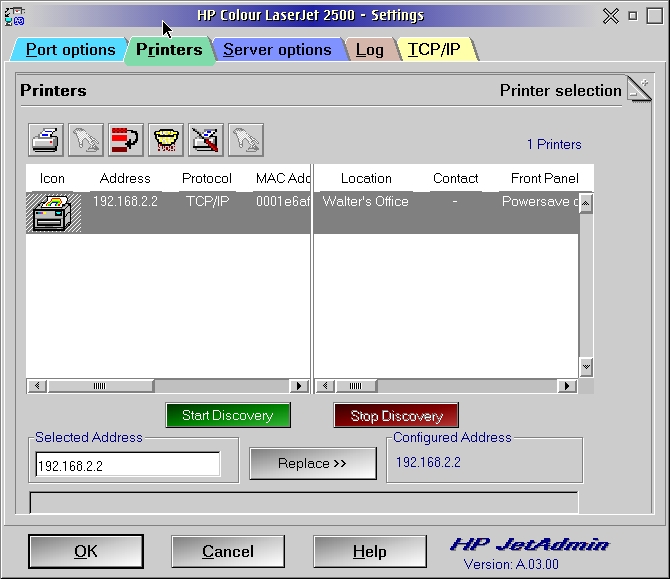The width and height of the screenshot is (670, 579).
Task: Click the Protocol column header
Action: click(x=207, y=178)
